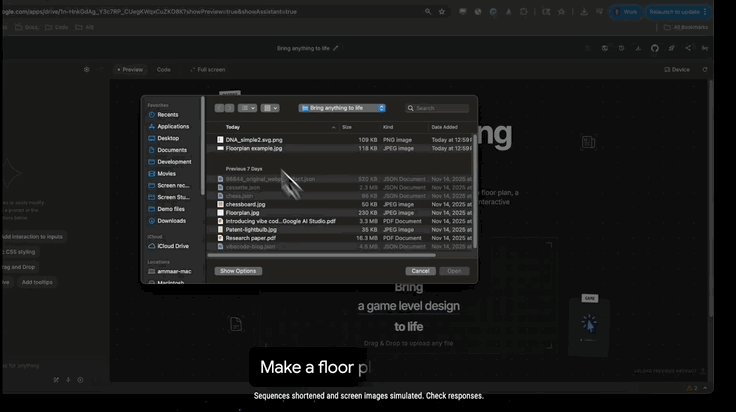The height and width of the screenshot is (412, 736).
Task: Sort files by the Size column
Action: pyautogui.click(x=347, y=127)
